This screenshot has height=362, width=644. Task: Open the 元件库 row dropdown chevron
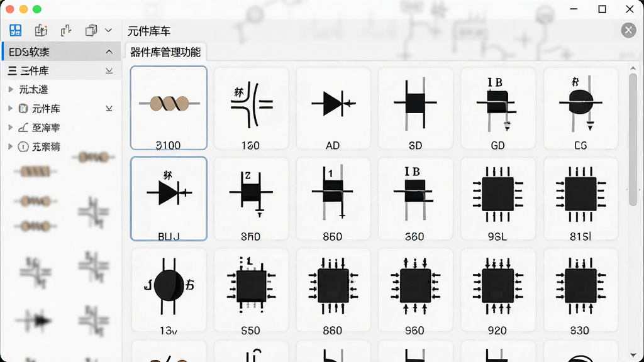point(109,108)
